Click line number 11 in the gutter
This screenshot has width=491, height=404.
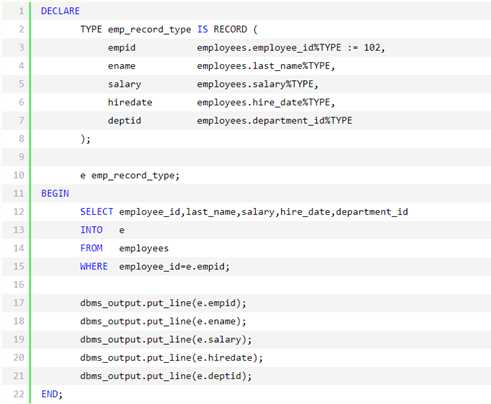(x=19, y=194)
